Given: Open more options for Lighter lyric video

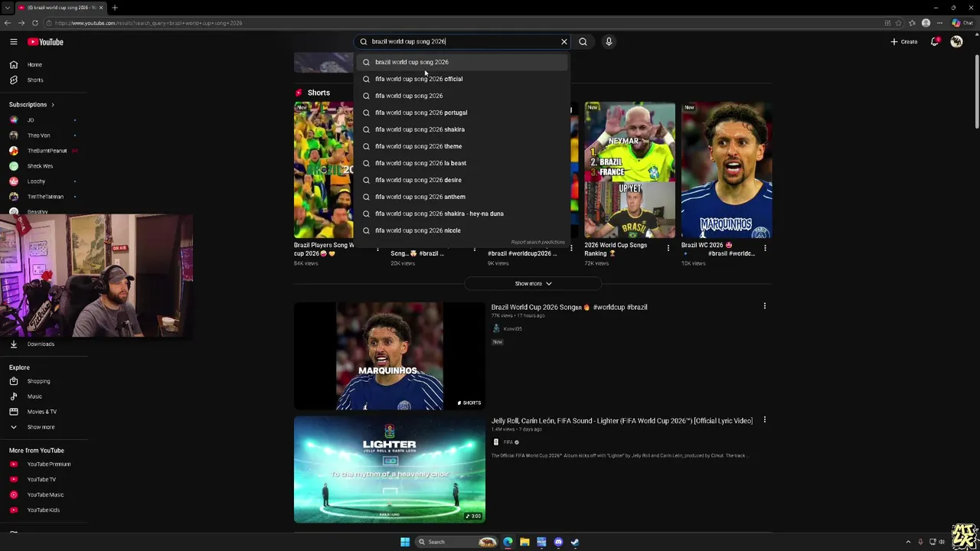Looking at the screenshot, I should (x=764, y=420).
